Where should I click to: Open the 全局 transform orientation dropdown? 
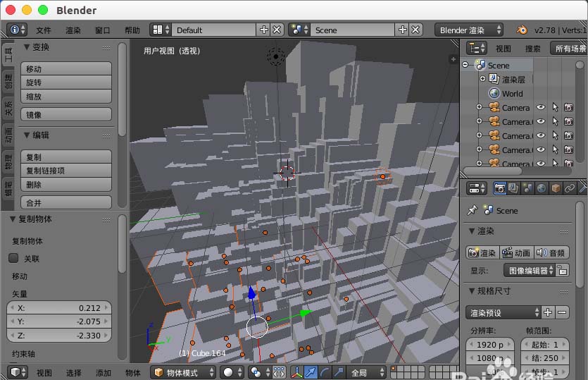tap(366, 372)
